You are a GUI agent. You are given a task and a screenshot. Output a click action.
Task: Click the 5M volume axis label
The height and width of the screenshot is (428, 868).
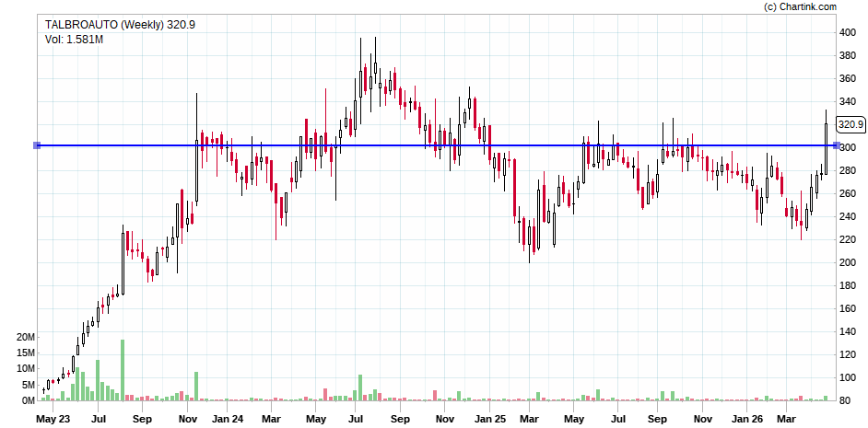coord(28,385)
